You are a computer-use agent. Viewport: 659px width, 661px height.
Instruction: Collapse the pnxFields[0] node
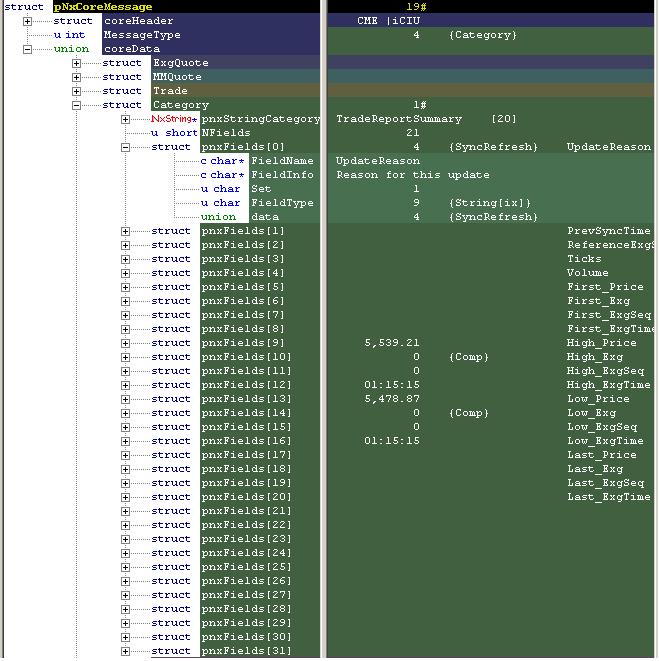click(x=125, y=147)
